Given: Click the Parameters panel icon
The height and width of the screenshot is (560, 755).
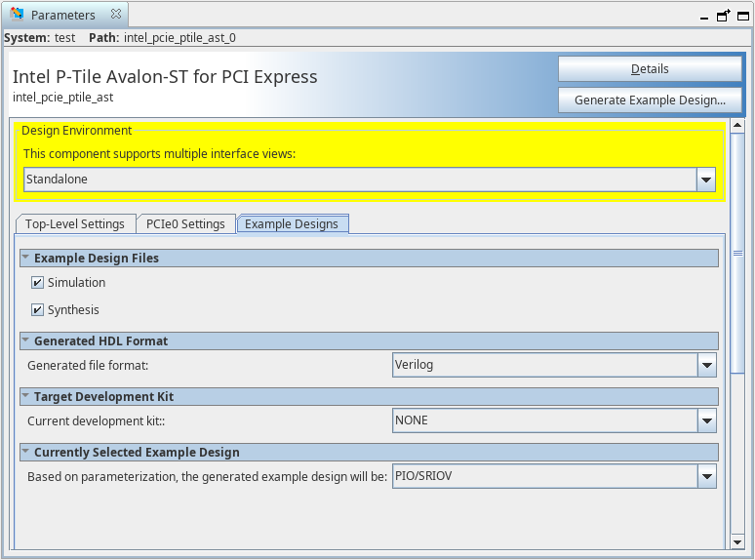Looking at the screenshot, I should coord(17,14).
